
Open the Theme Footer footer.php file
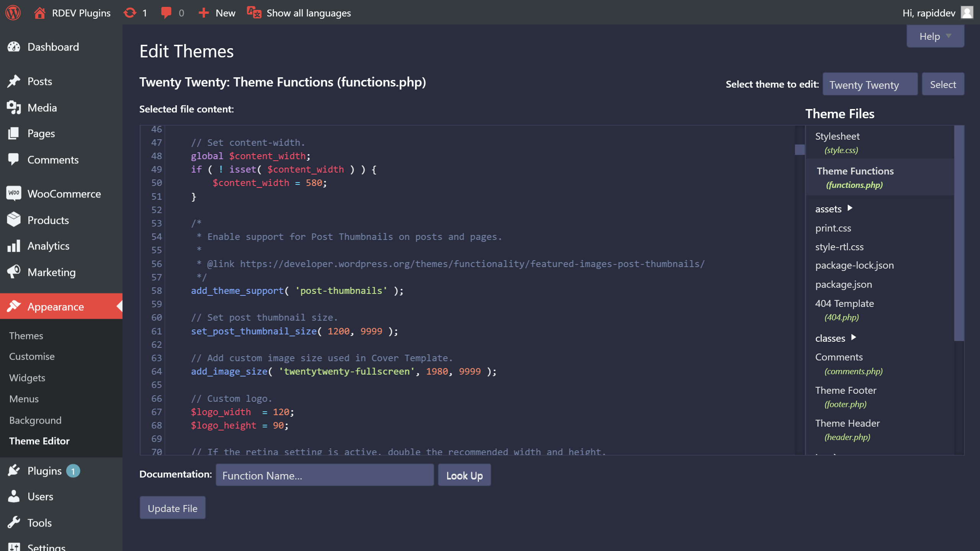(x=846, y=397)
